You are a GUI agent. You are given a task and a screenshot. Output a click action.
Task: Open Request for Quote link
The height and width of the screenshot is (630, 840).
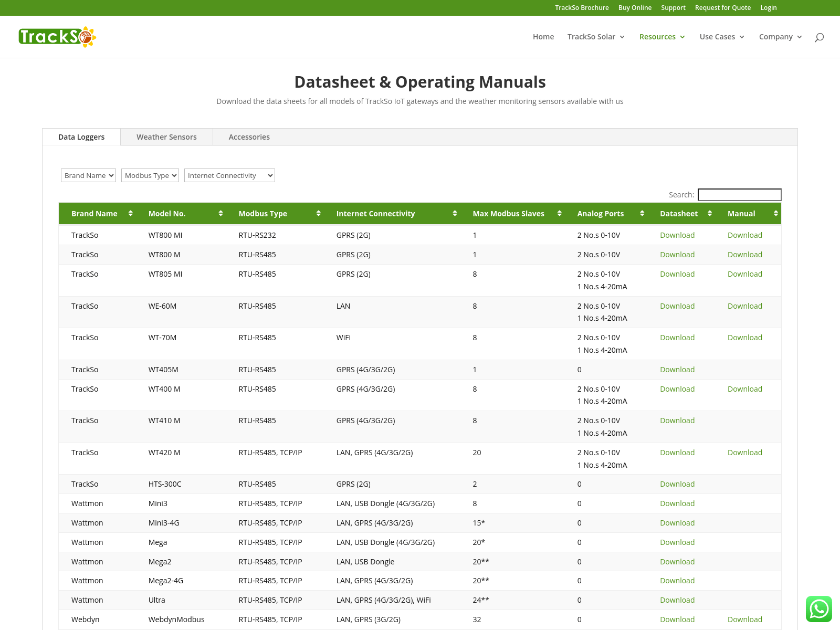coord(722,8)
